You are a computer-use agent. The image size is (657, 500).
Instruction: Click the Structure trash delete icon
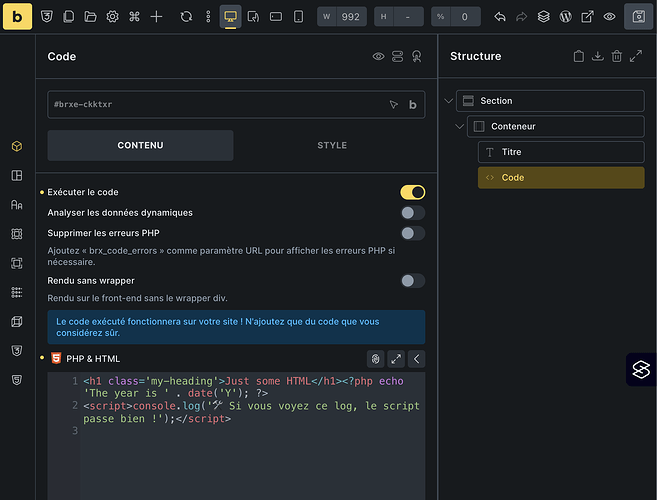[616, 56]
